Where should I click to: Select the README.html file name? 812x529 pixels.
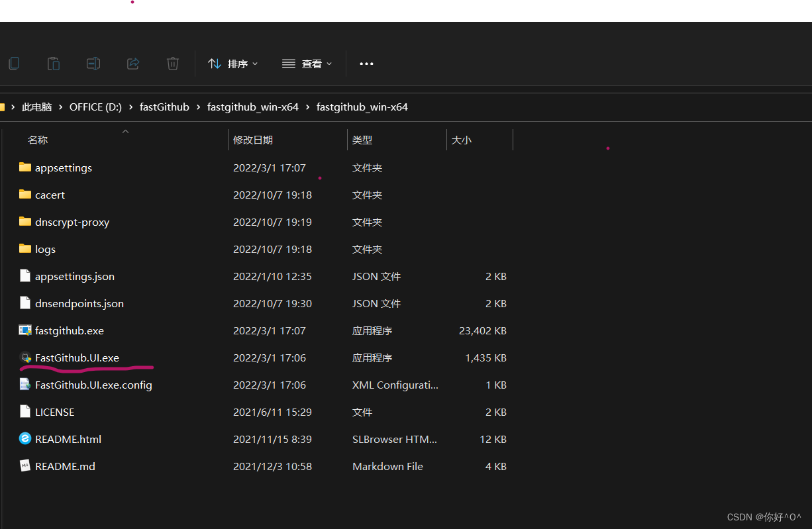(x=68, y=439)
